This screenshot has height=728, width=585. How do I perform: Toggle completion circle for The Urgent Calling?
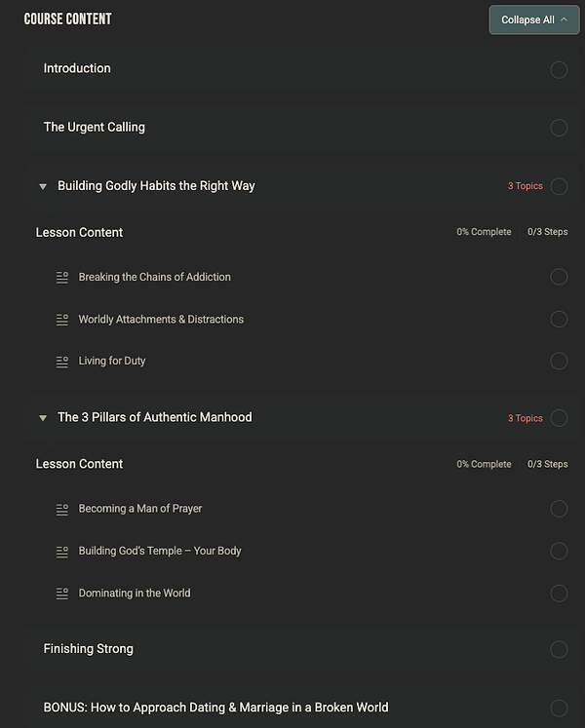559,128
